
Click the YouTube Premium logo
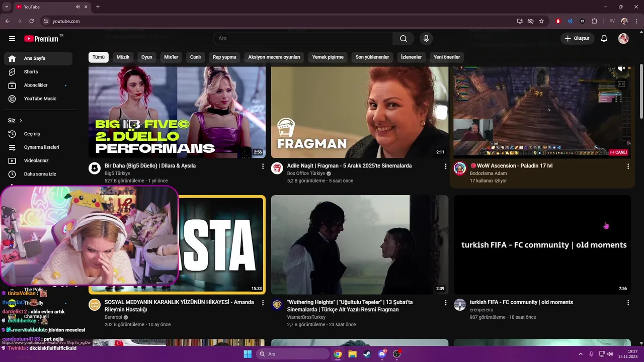pos(41,39)
